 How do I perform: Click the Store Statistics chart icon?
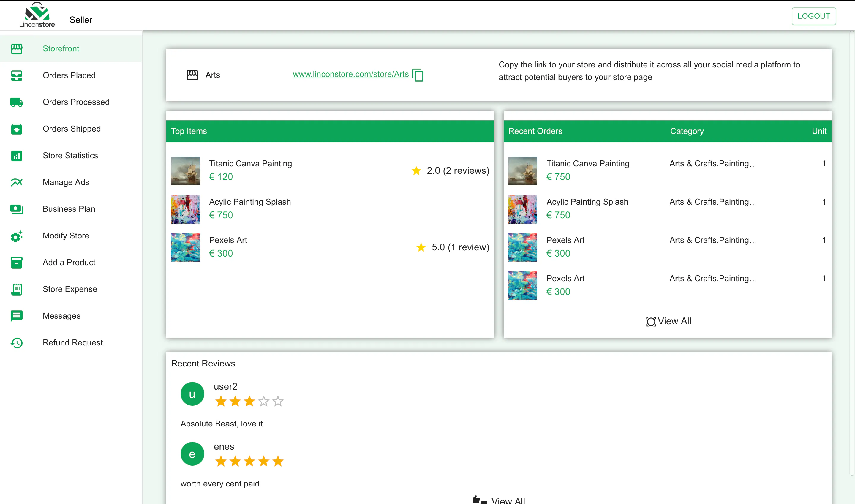(x=16, y=156)
